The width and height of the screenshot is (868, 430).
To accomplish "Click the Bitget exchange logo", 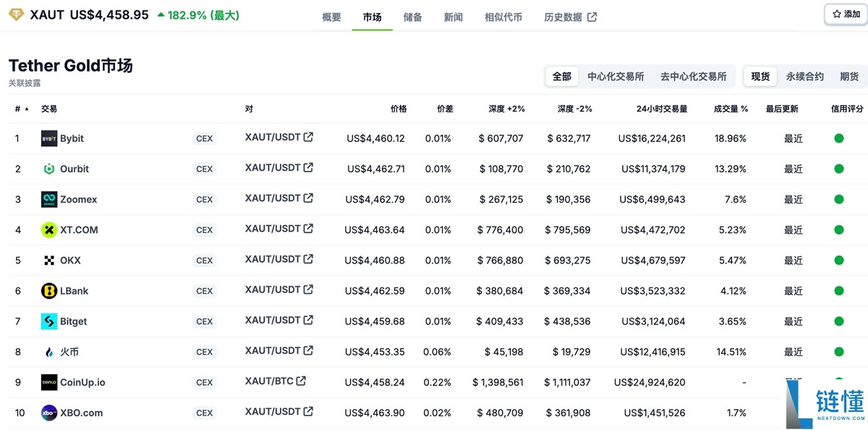I will (x=48, y=321).
